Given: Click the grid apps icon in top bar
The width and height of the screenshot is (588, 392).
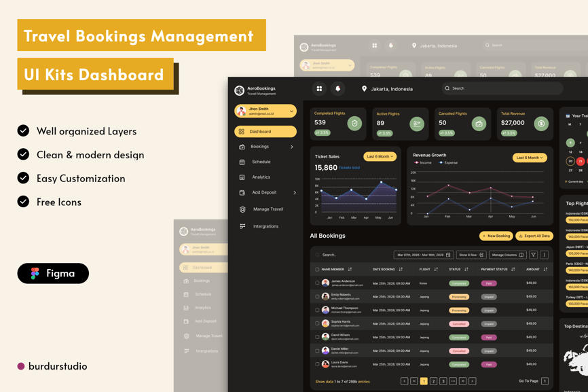Looking at the screenshot, I should click(319, 88).
